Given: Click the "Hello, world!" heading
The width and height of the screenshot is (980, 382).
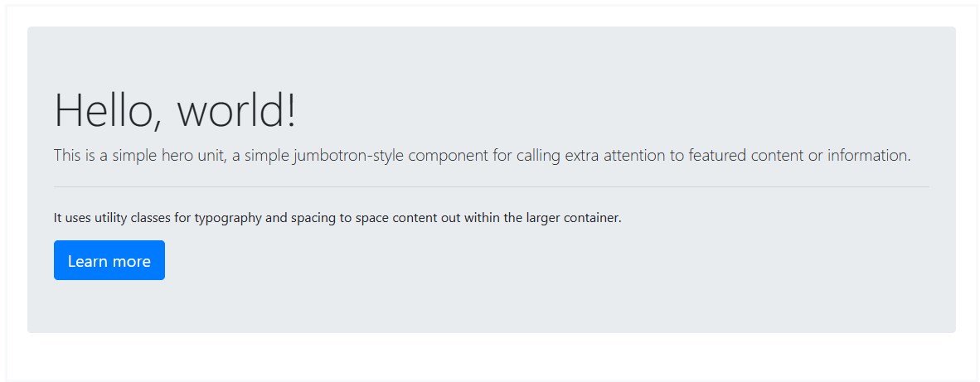Looking at the screenshot, I should tap(175, 110).
